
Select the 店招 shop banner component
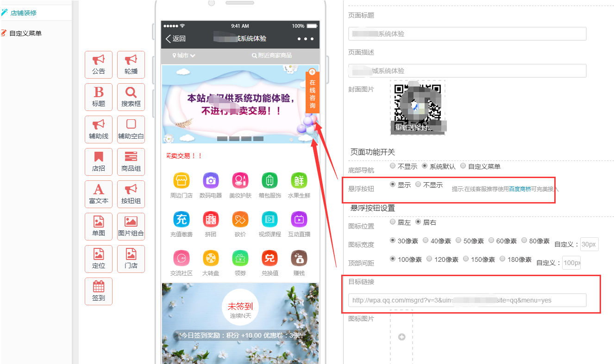99,161
